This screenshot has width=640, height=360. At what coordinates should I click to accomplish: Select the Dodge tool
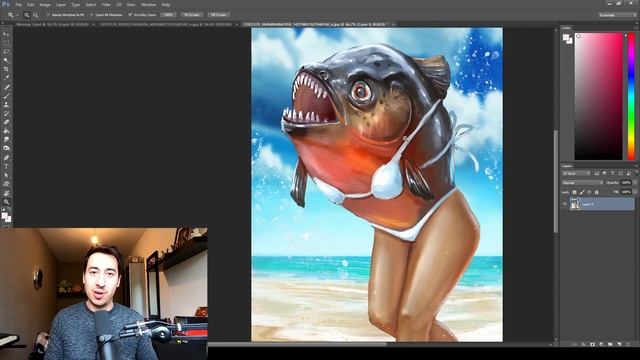(6, 148)
